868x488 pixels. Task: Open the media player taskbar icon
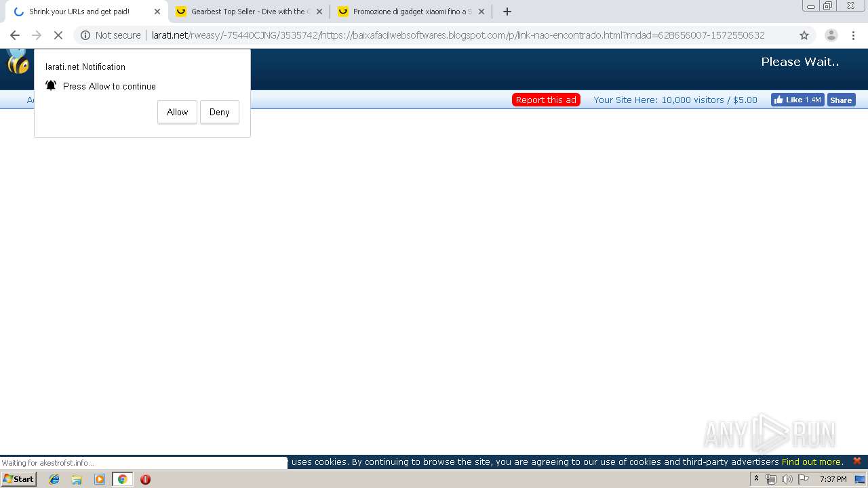coord(100,479)
